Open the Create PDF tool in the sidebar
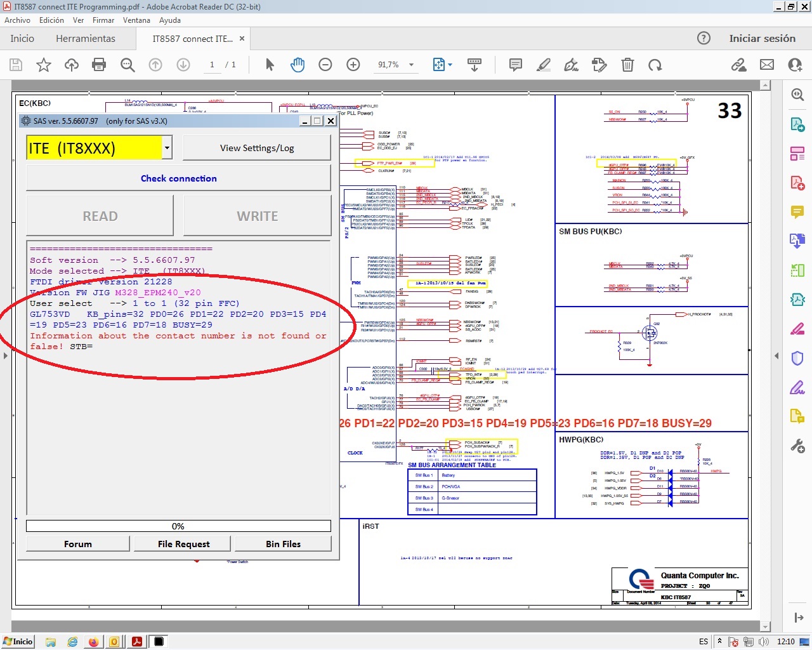Viewport: 812px width, 650px height. click(x=797, y=183)
